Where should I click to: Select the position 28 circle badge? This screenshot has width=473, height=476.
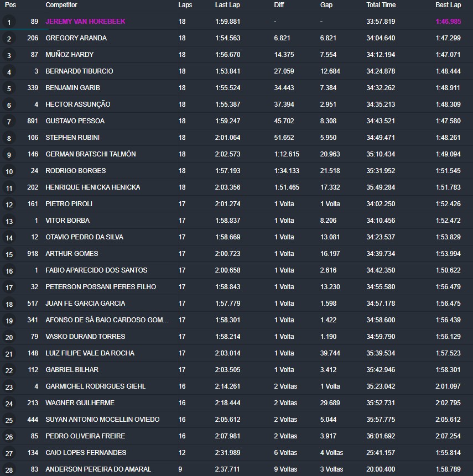tap(9, 470)
